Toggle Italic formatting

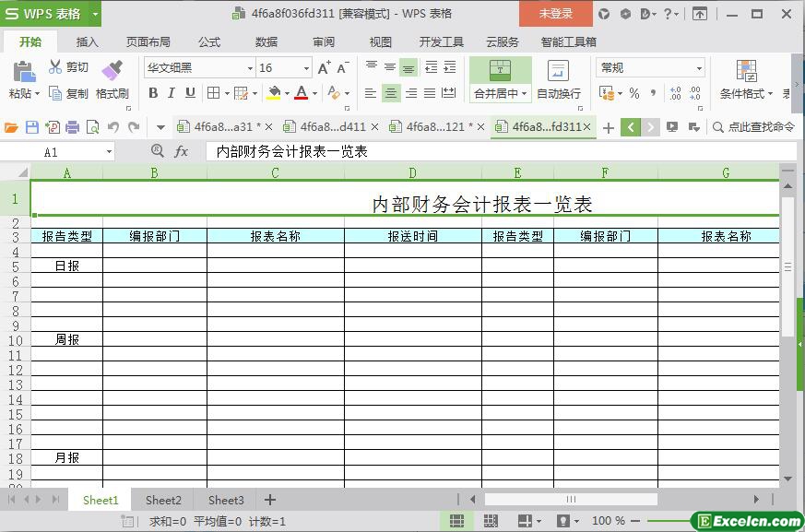tap(172, 93)
